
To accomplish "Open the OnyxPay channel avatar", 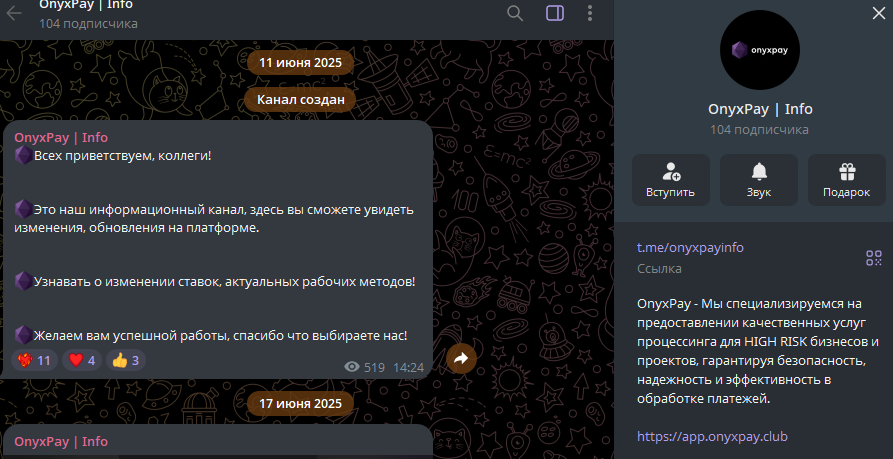I will [x=760, y=50].
